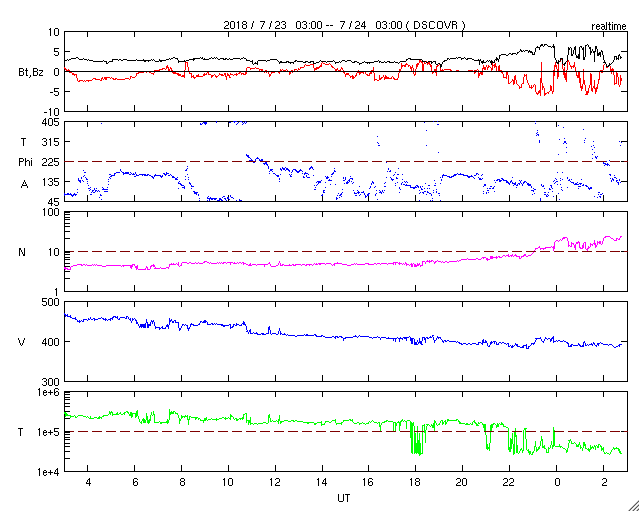640x512 pixels.
Task: Click the '14' hour label on UT axis
Action: (x=322, y=482)
